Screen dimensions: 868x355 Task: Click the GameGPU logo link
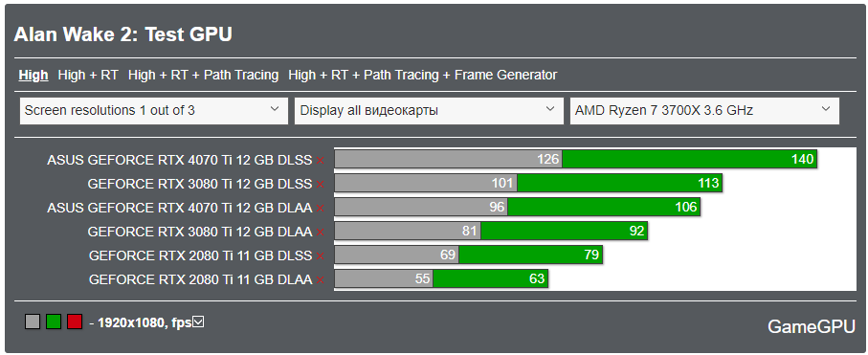(811, 326)
